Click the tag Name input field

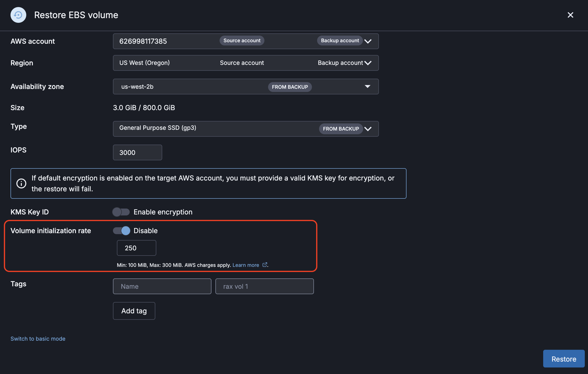point(162,286)
